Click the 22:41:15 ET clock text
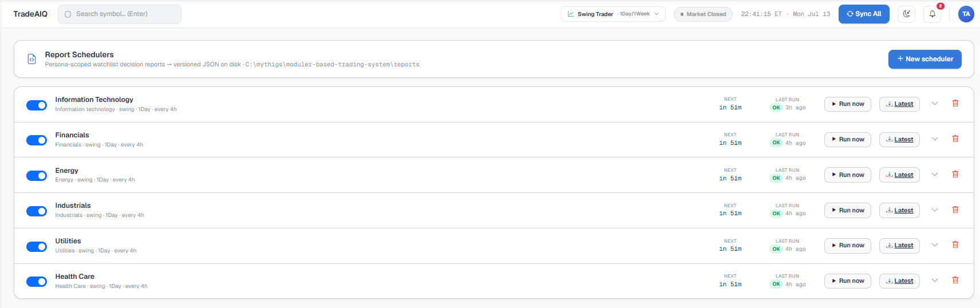The height and width of the screenshot is (308, 980). point(761,14)
